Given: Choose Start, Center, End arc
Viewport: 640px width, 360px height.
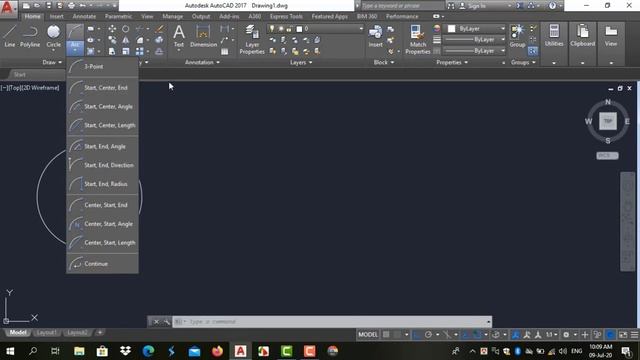Looking at the screenshot, I should [102, 88].
